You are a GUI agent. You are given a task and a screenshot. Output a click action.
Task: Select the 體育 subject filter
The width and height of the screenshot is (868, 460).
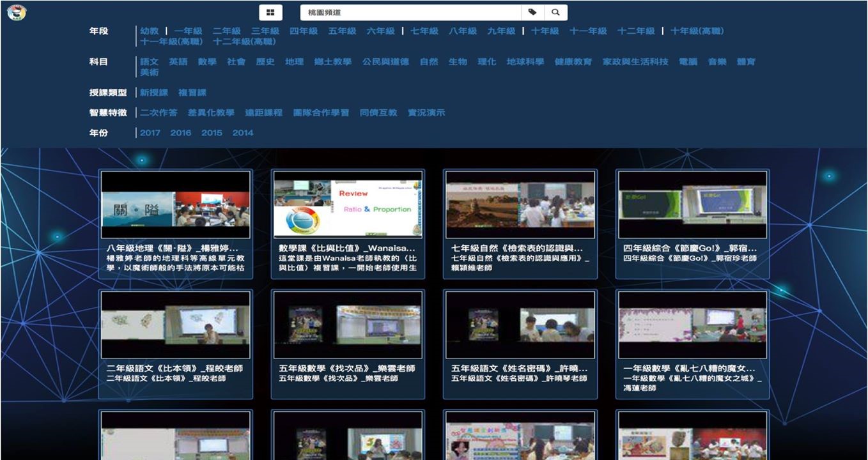coord(746,62)
